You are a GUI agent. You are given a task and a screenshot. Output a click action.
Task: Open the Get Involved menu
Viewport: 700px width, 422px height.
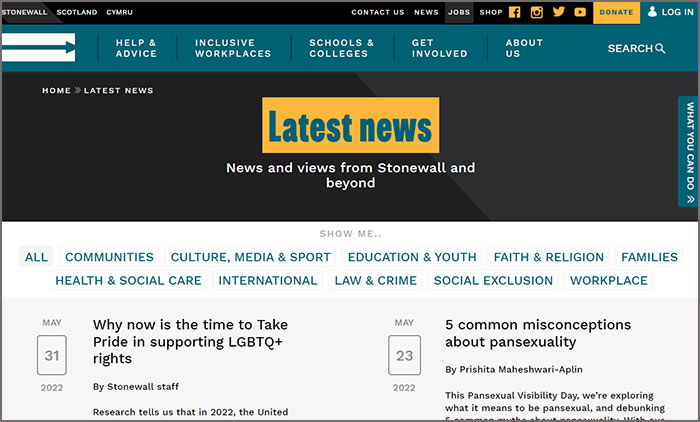point(439,48)
